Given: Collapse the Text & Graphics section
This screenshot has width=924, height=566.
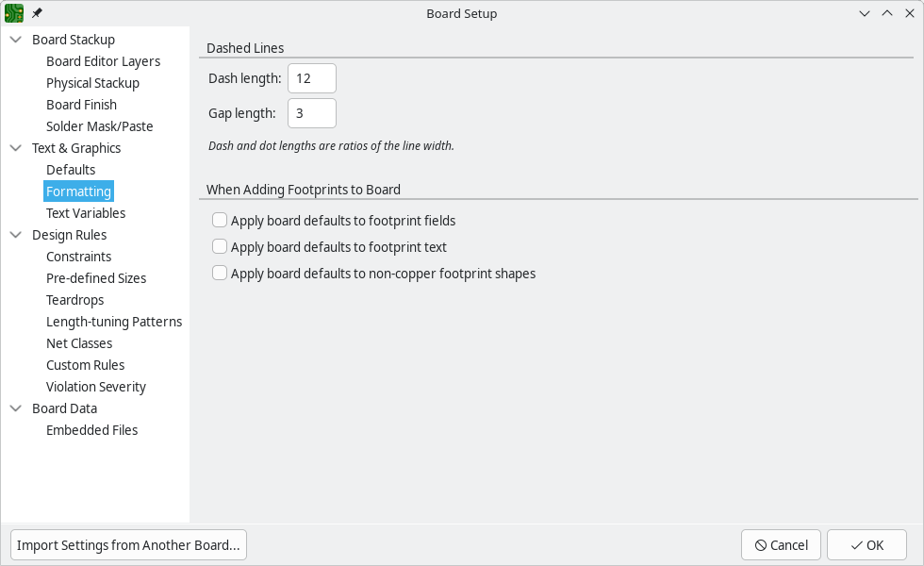Looking at the screenshot, I should [14, 148].
